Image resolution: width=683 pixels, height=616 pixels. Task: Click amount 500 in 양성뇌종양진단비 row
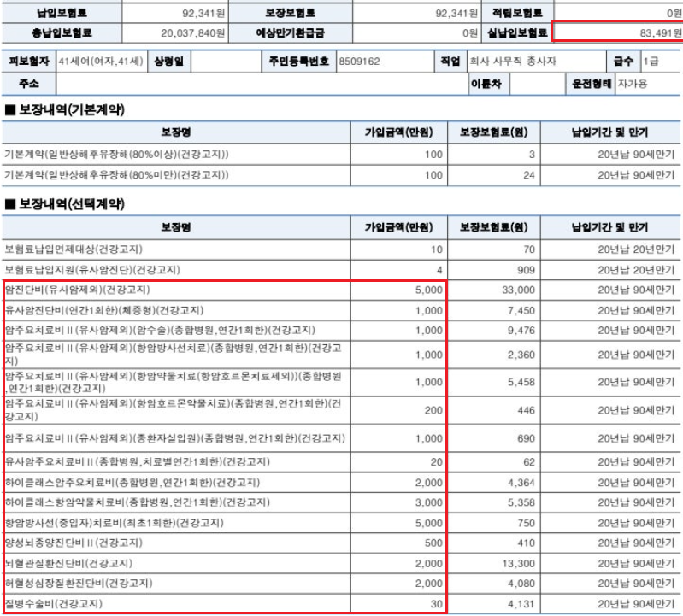[433, 543]
